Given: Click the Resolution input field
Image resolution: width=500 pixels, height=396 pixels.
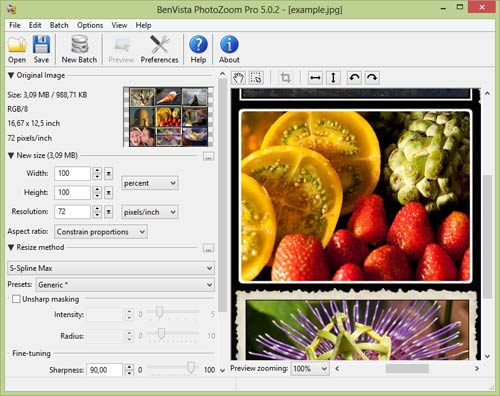Looking at the screenshot, I should tap(72, 212).
